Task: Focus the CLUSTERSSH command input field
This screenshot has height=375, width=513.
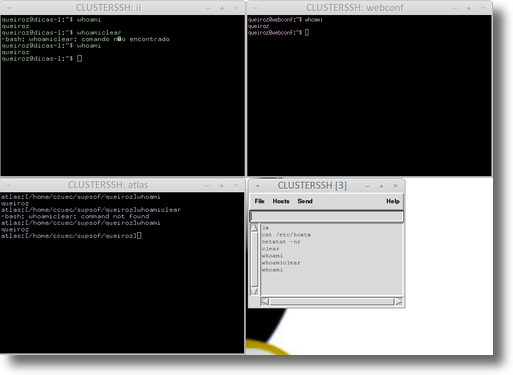Action: coord(326,216)
